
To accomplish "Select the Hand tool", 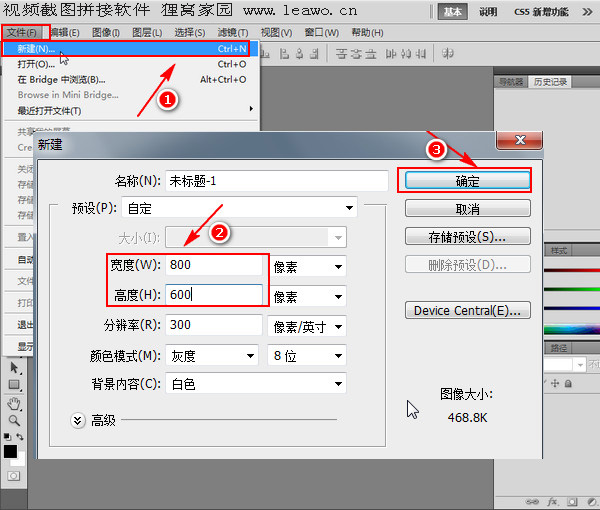I will coord(14,404).
